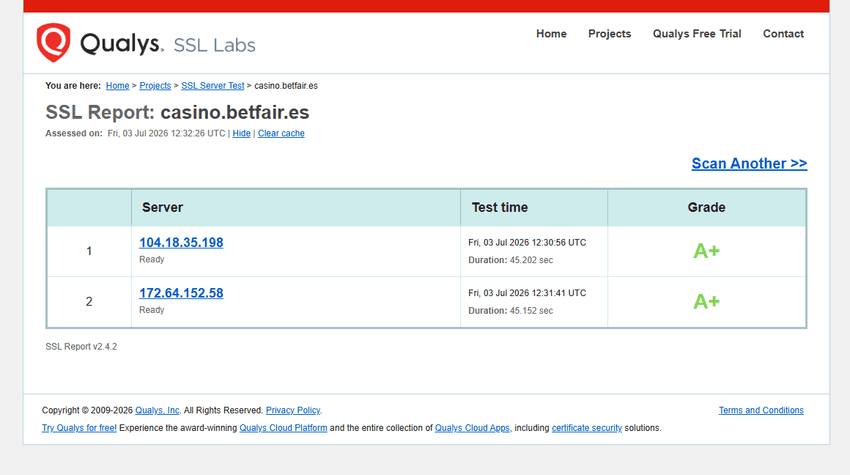The image size is (850, 475).
Task: Follow the SSL Server Test breadcrumb link
Action: pos(212,86)
